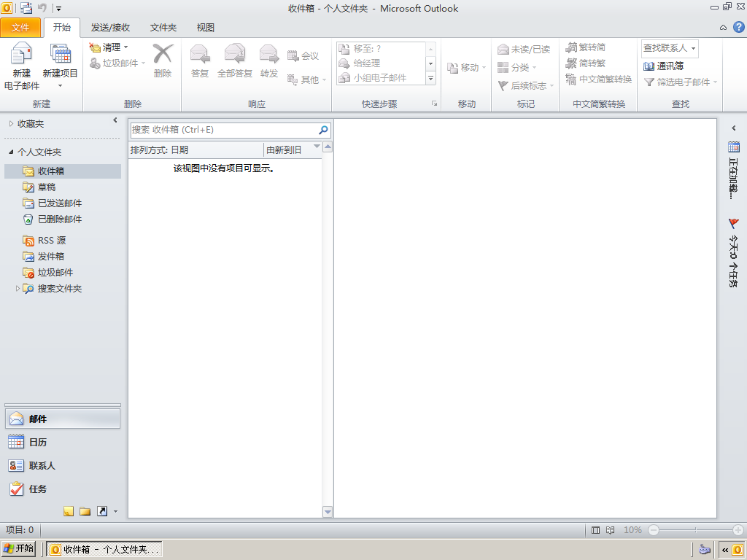Image resolution: width=747 pixels, height=560 pixels.
Task: Open the 日历 (Calendar) module
Action: 63,442
